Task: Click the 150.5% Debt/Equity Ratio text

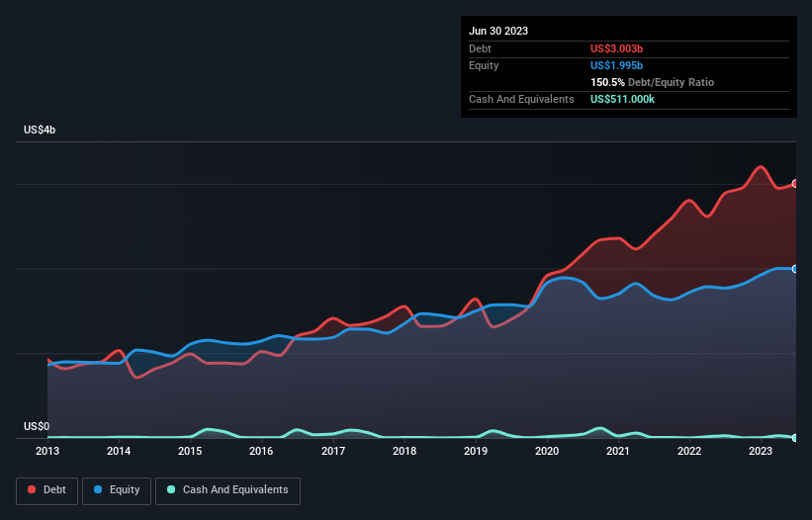Action: 652,82
